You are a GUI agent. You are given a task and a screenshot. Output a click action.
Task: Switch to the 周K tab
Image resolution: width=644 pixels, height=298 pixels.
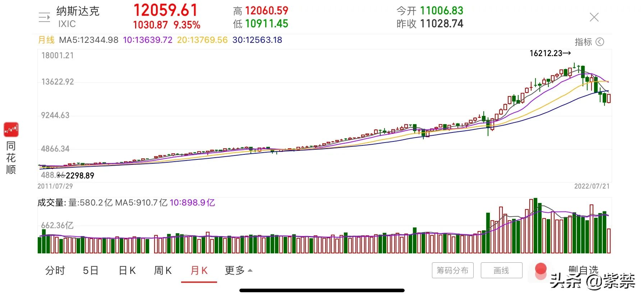point(163,270)
